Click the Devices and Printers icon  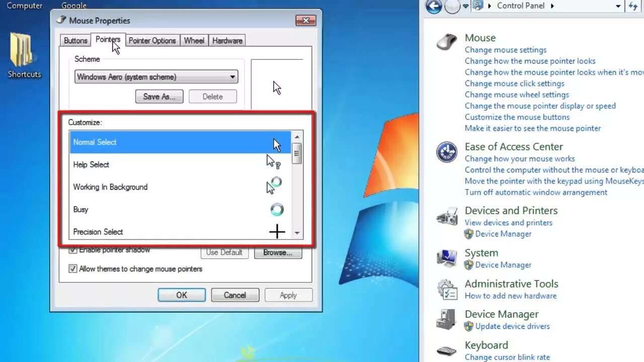[447, 216]
